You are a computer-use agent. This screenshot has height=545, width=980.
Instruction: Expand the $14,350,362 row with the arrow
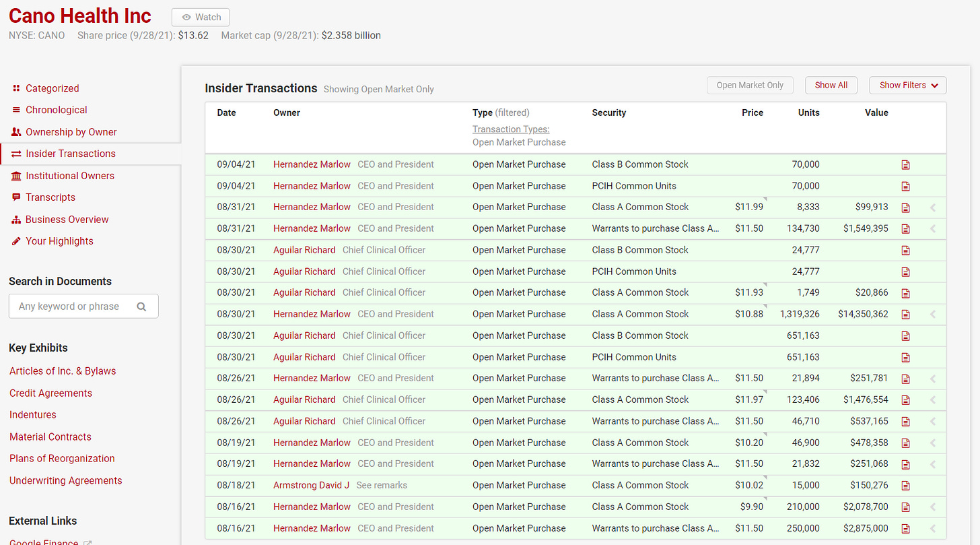[933, 315]
